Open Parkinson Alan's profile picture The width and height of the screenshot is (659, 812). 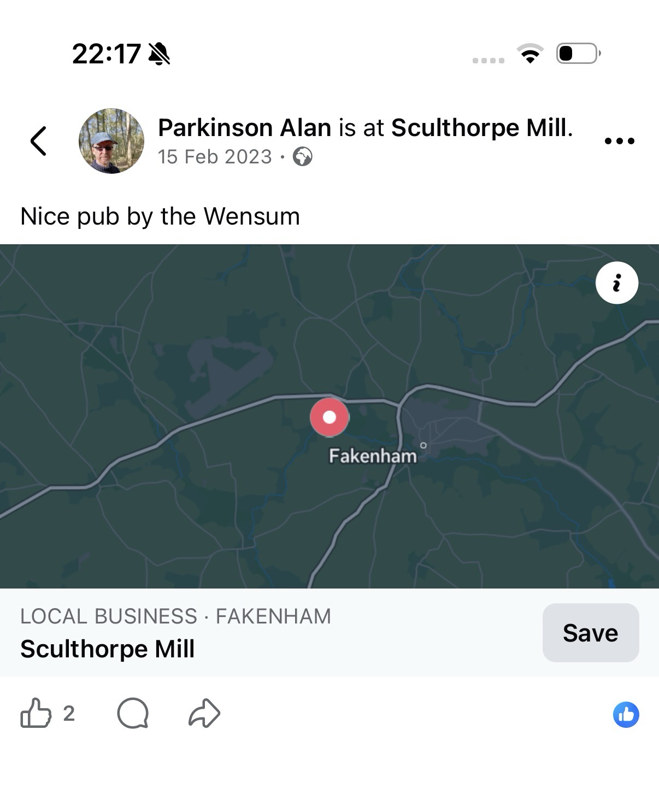tap(111, 141)
